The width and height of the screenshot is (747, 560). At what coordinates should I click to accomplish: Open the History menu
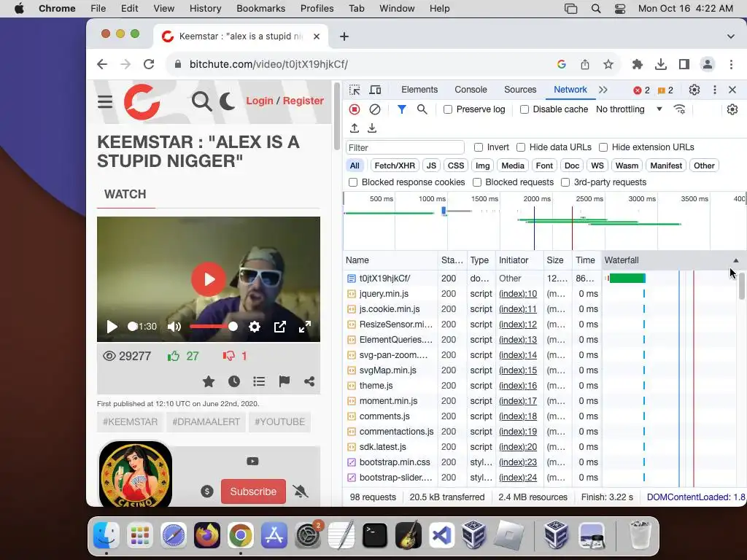pyautogui.click(x=205, y=9)
